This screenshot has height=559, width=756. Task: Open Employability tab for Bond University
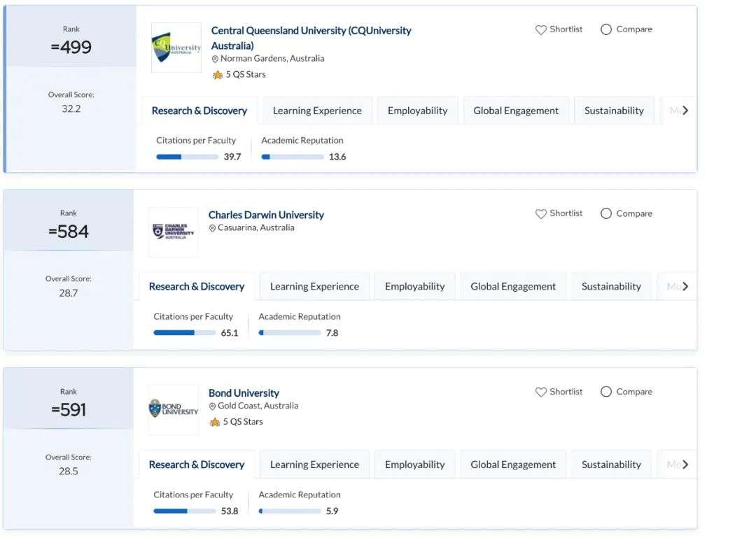pos(414,465)
